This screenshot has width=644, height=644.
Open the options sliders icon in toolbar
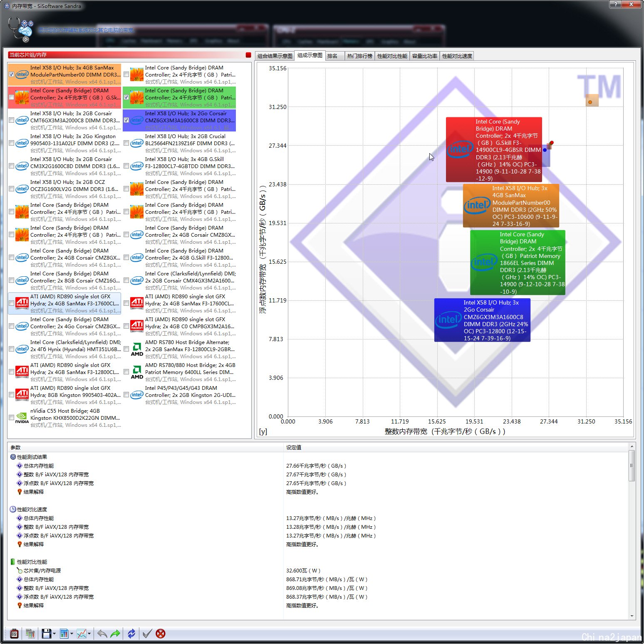coord(14,634)
